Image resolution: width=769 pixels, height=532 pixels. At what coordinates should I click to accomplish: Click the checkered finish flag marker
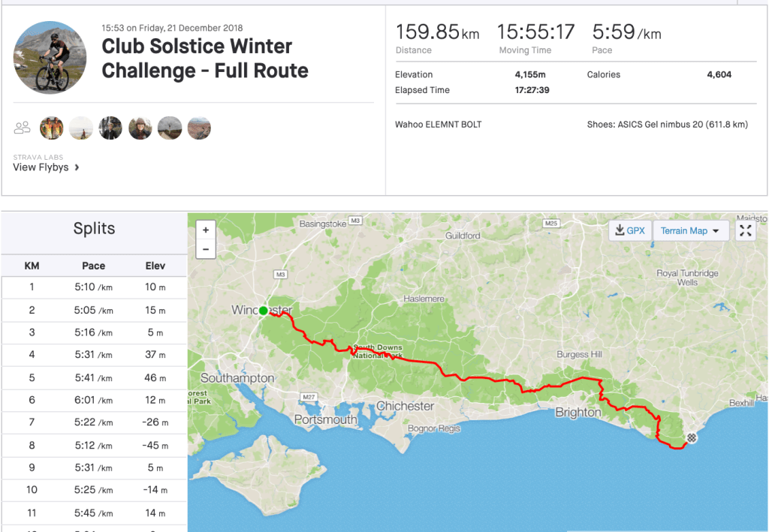click(692, 438)
